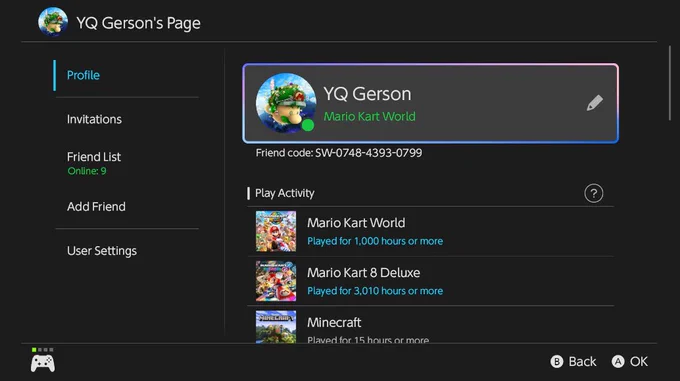Click 'Played for 3,010 hours or more'
The height and width of the screenshot is (381, 680).
[x=375, y=291]
